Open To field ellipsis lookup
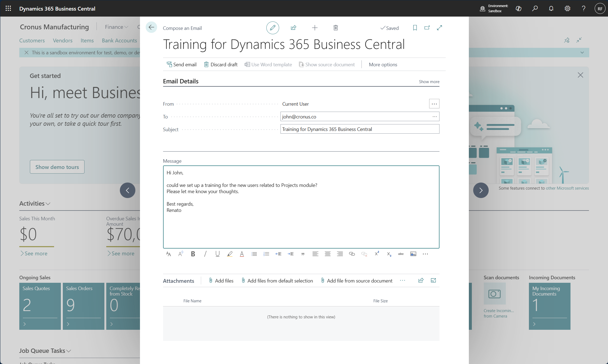608x364 pixels. pos(435,117)
